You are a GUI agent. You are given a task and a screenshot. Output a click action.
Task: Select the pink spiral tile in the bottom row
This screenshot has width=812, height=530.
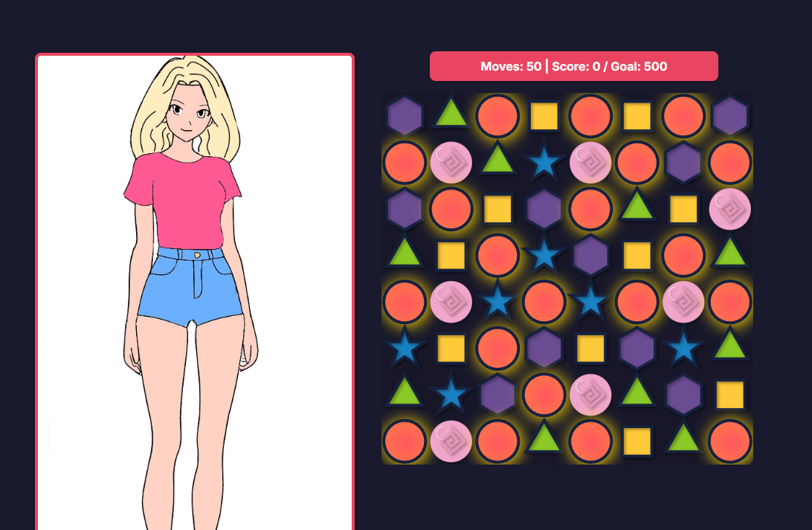tap(451, 442)
